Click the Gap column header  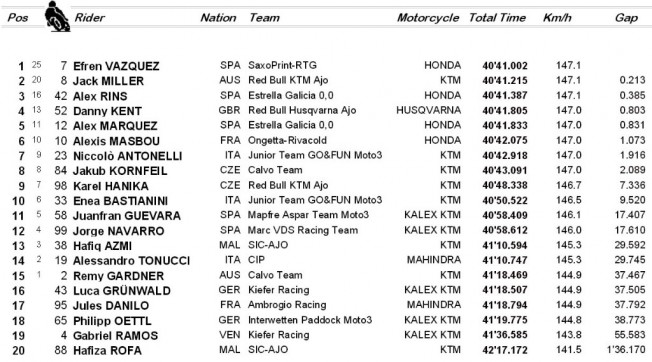(626, 18)
